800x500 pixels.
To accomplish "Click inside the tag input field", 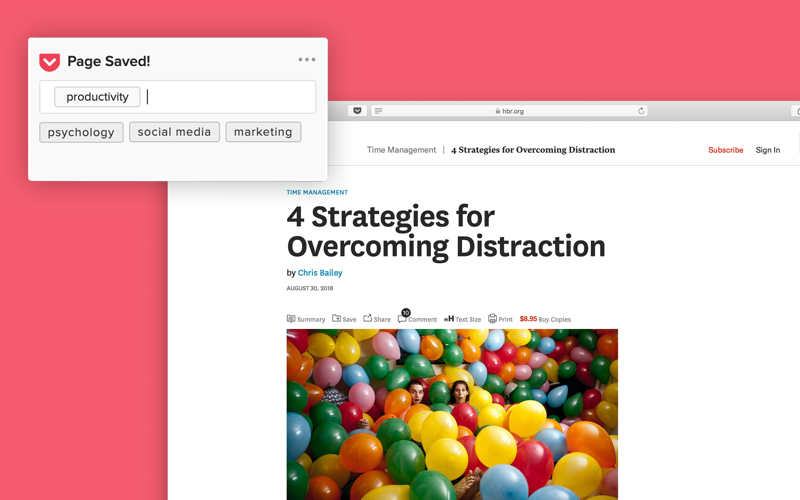I will coord(178,97).
